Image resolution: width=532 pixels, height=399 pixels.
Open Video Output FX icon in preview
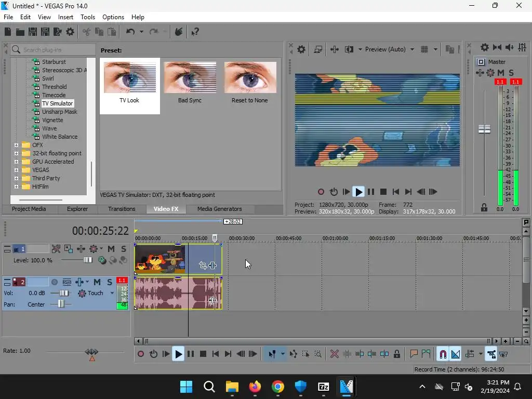point(334,49)
